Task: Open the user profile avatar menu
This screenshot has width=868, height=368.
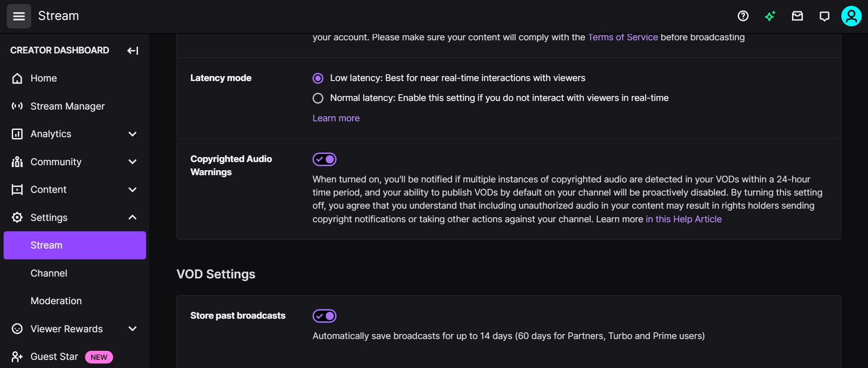Action: point(851,16)
